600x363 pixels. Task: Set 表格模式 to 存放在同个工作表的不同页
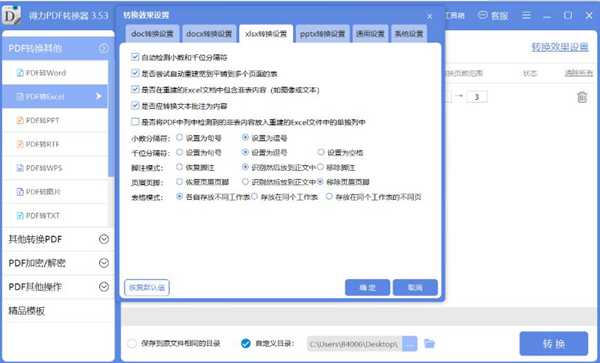329,197
